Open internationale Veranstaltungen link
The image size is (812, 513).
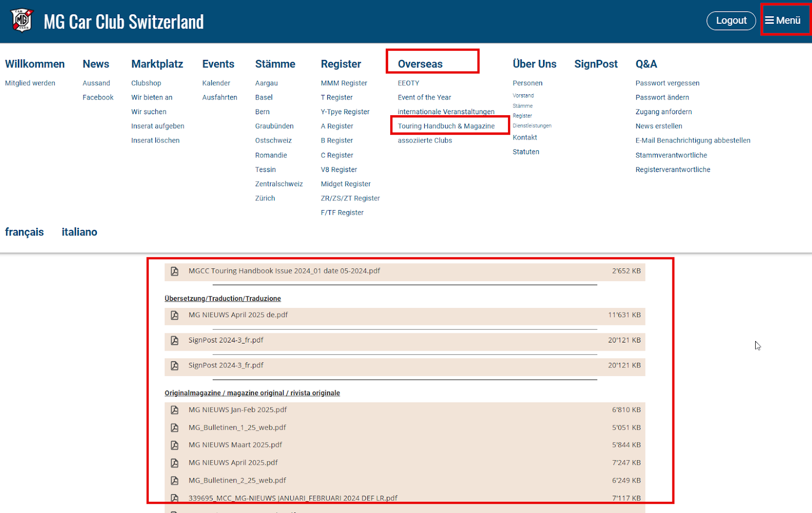point(446,112)
